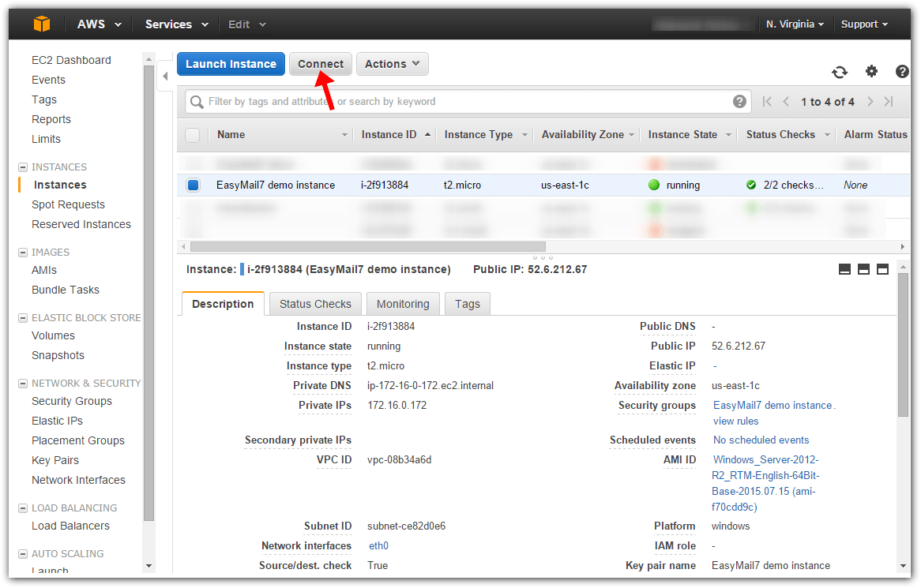The height and width of the screenshot is (588, 921).
Task: Open the AWS dropdown menu
Action: [x=100, y=24]
